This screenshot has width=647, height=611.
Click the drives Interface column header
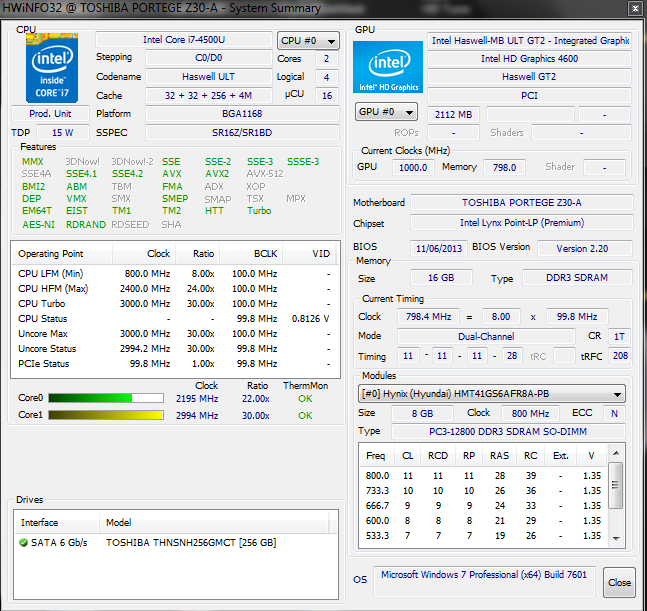pyautogui.click(x=57, y=523)
